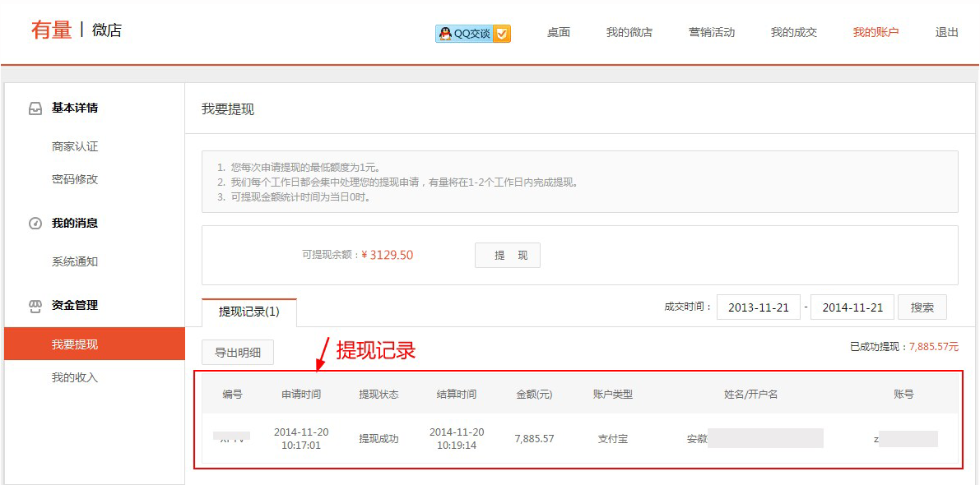
Task: Click the end date field 2014-11-21
Action: [x=852, y=307]
